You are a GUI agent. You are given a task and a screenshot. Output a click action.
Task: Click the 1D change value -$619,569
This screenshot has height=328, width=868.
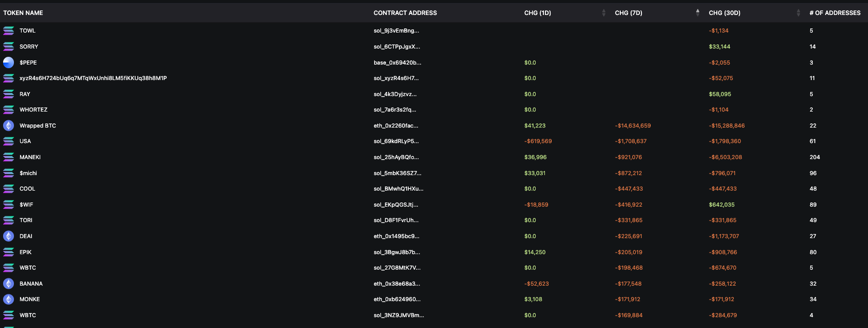538,141
